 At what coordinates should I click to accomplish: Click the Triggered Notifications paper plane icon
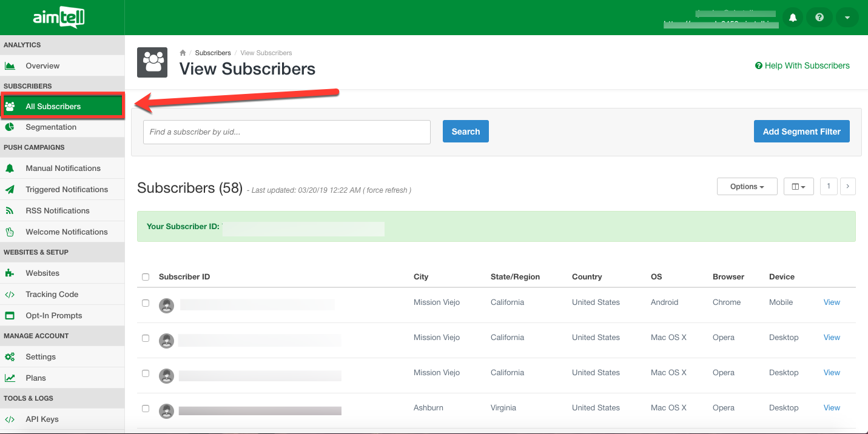tap(10, 190)
